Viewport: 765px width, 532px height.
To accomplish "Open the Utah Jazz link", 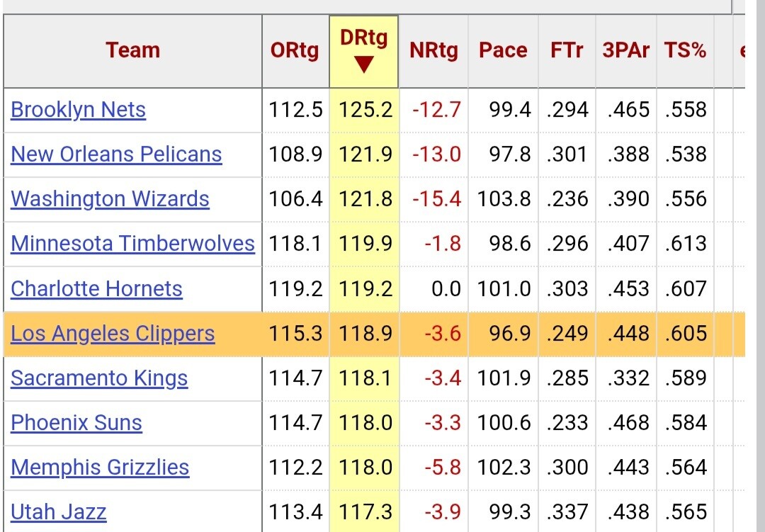I will click(59, 512).
